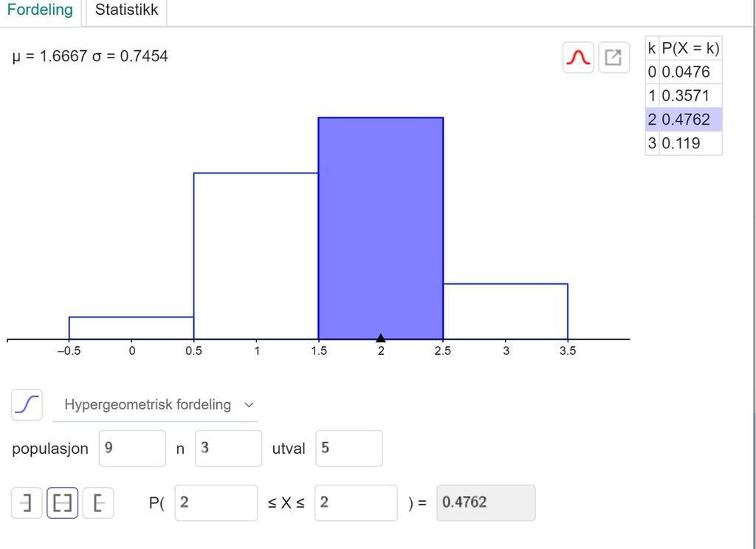
Task: Select the k=0 row in the table
Action: (x=683, y=72)
